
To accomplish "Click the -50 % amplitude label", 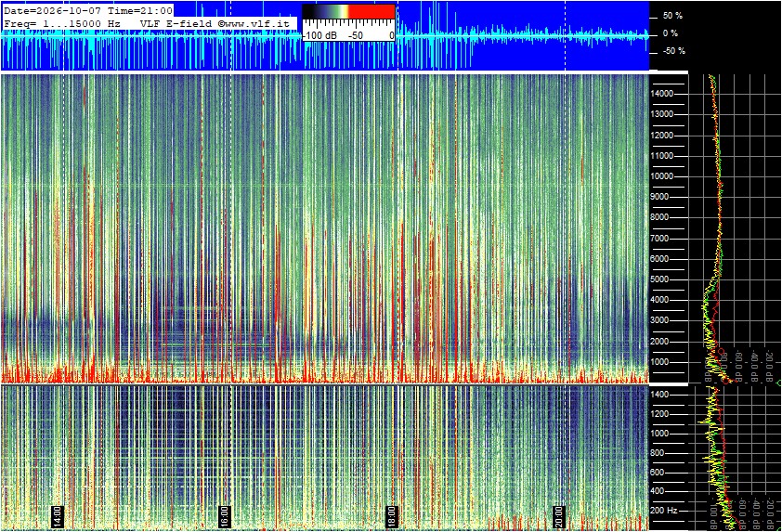I will (673, 51).
